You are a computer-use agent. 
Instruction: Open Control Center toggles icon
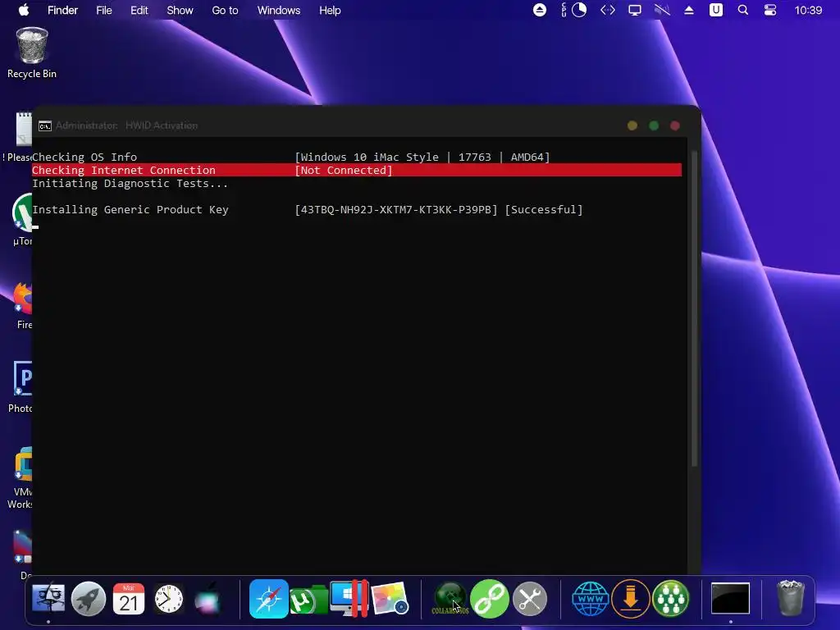[770, 10]
